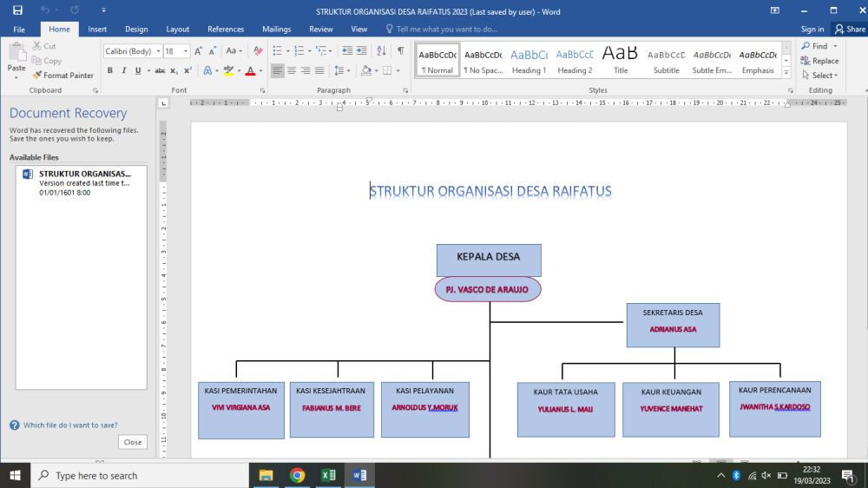Click the Format Painter tool
This screenshot has width=868, height=488.
(x=62, y=76)
